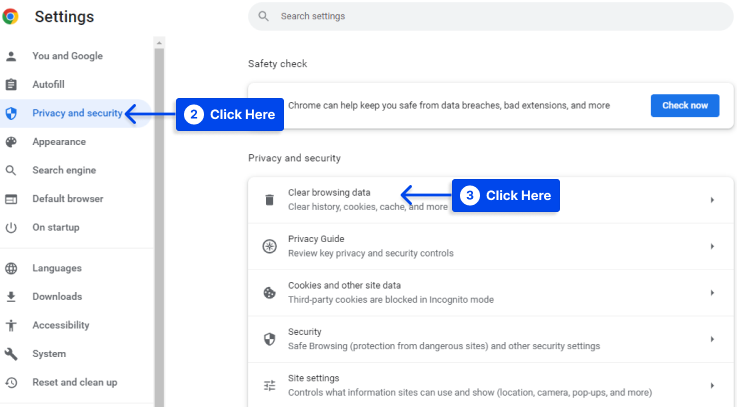Click the Search engine magnifier icon

pos(11,170)
